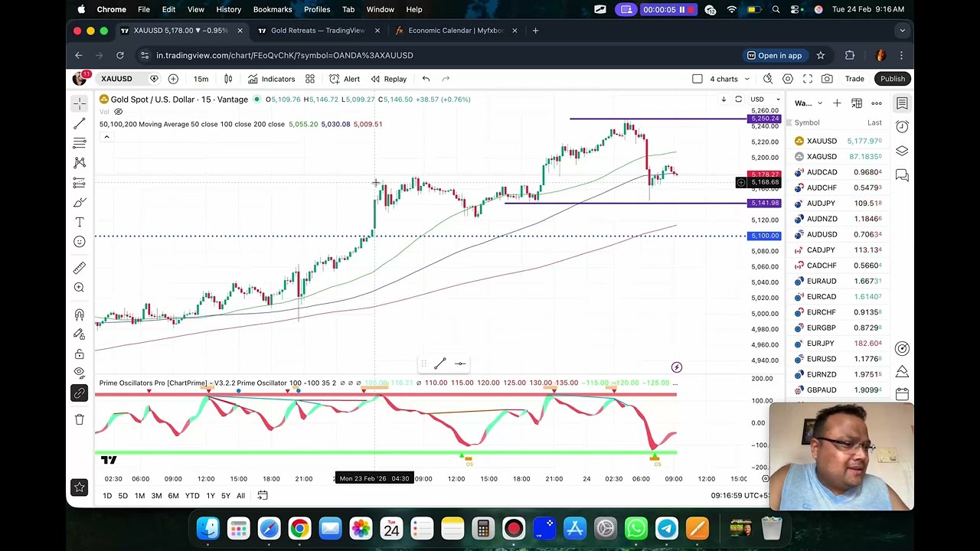Image resolution: width=980 pixels, height=551 pixels.
Task: Open the chats panel in right sidebar
Action: click(x=902, y=176)
